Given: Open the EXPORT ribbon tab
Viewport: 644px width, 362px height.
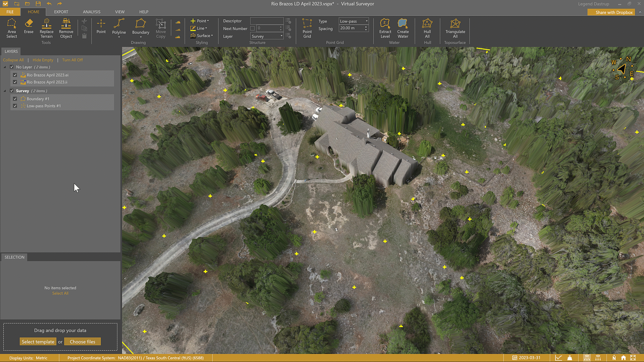Looking at the screenshot, I should point(61,12).
